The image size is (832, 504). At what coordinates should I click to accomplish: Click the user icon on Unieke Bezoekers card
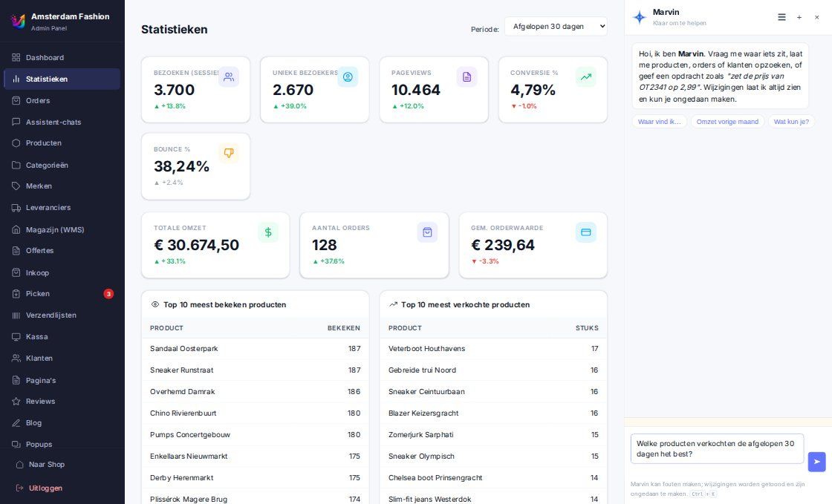coord(348,77)
